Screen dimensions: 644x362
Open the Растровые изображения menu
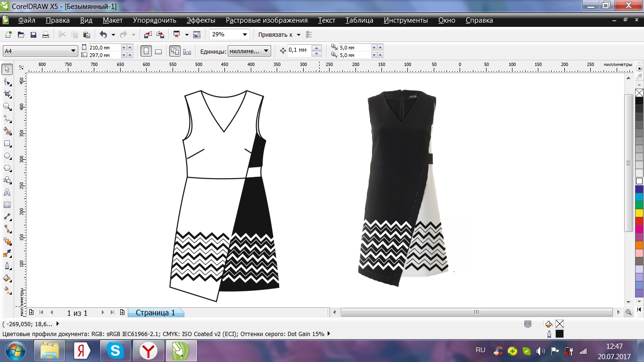[x=266, y=20]
